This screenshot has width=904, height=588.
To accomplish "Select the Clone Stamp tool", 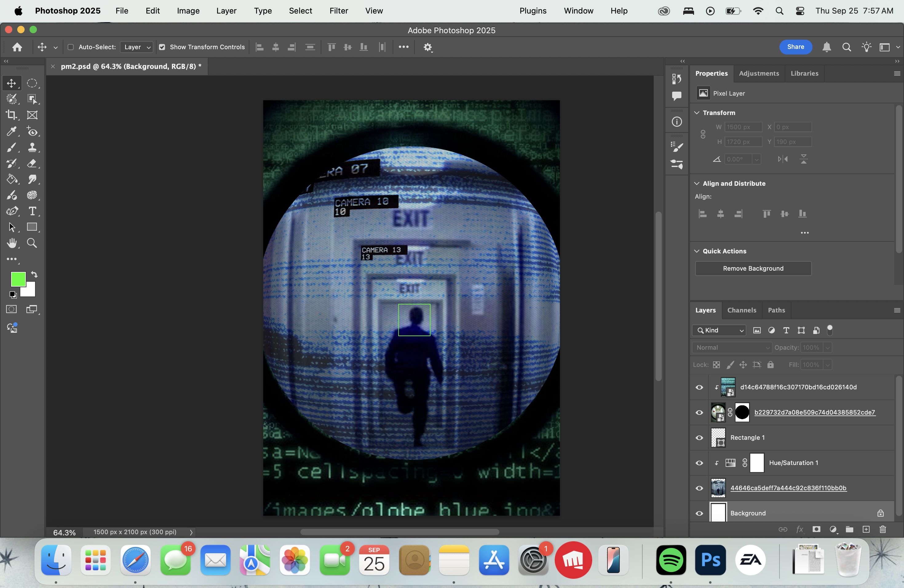I will click(32, 147).
